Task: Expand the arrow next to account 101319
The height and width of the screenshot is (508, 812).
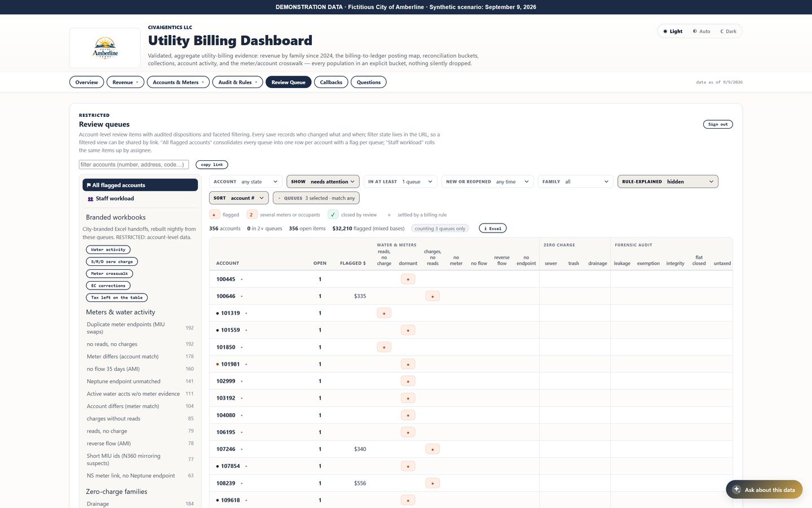Action: (246, 313)
